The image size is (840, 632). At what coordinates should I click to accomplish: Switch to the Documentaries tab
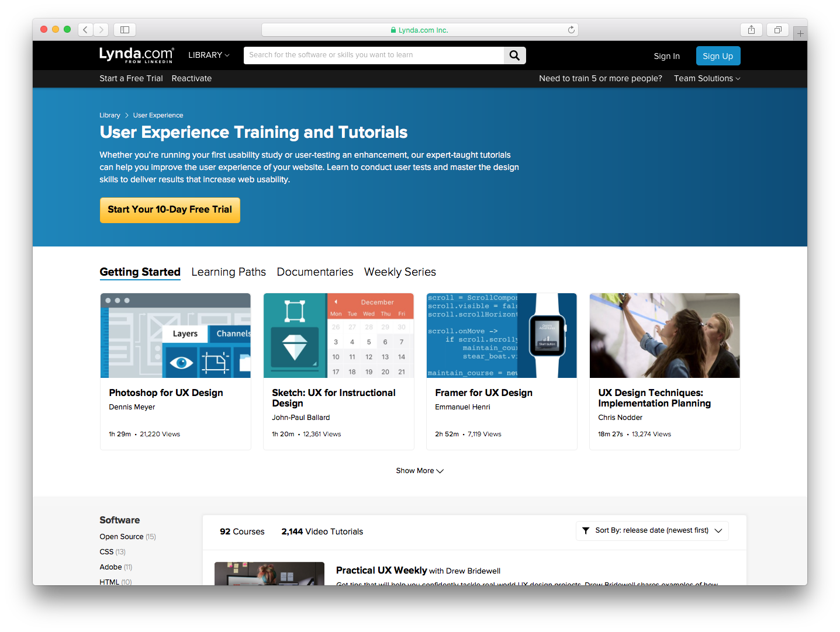point(315,272)
